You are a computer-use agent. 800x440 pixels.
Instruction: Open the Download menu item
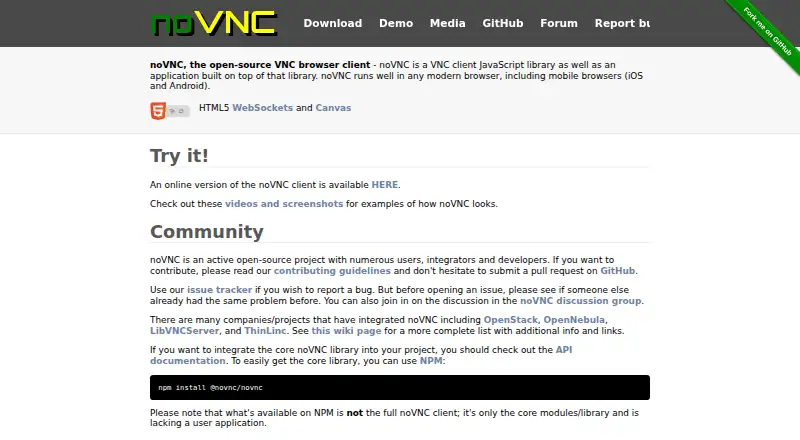pyautogui.click(x=333, y=23)
